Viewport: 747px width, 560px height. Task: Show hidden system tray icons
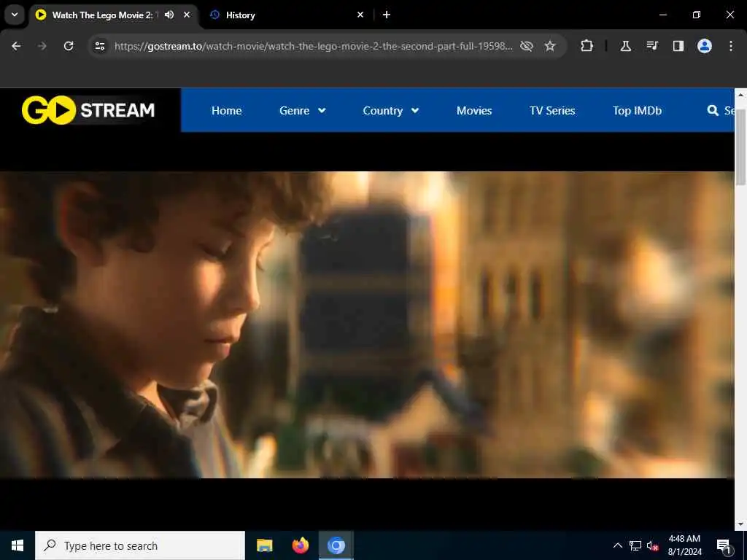pos(617,545)
